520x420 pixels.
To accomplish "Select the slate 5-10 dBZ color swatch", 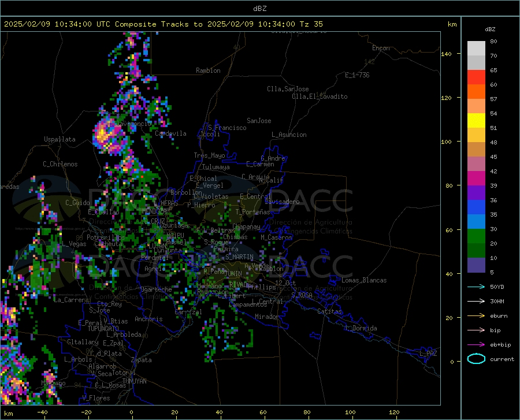I will 476,265.
